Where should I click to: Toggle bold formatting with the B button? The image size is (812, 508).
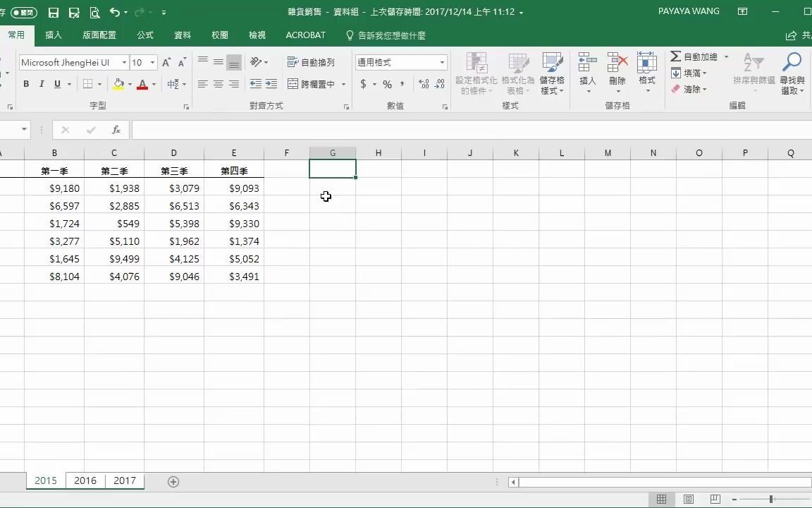[x=26, y=83]
